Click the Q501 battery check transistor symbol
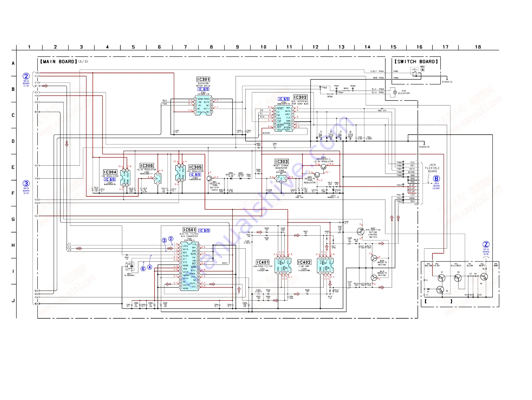 click(210, 179)
